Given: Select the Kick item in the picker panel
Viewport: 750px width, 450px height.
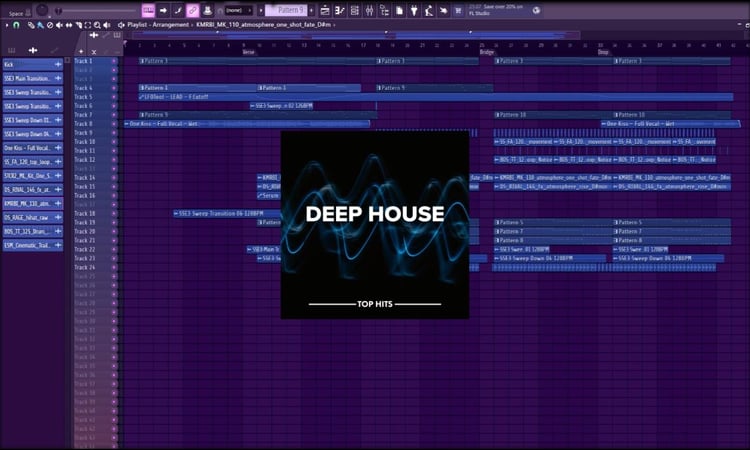Looking at the screenshot, I should [33, 65].
